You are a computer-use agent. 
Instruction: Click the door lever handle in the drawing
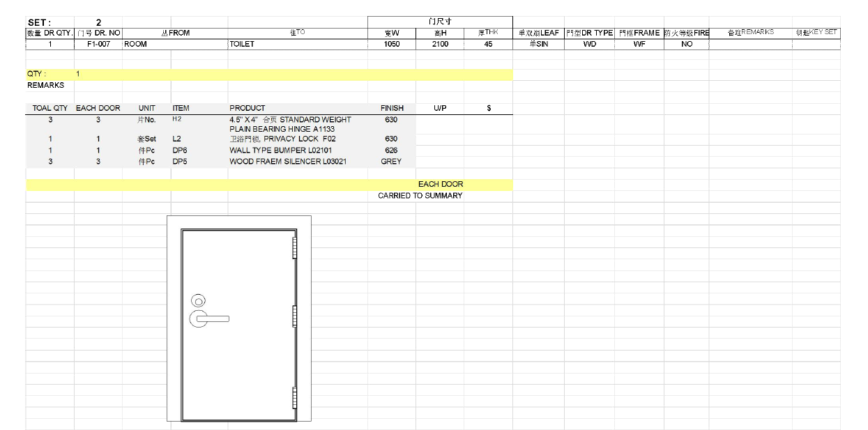(x=213, y=319)
